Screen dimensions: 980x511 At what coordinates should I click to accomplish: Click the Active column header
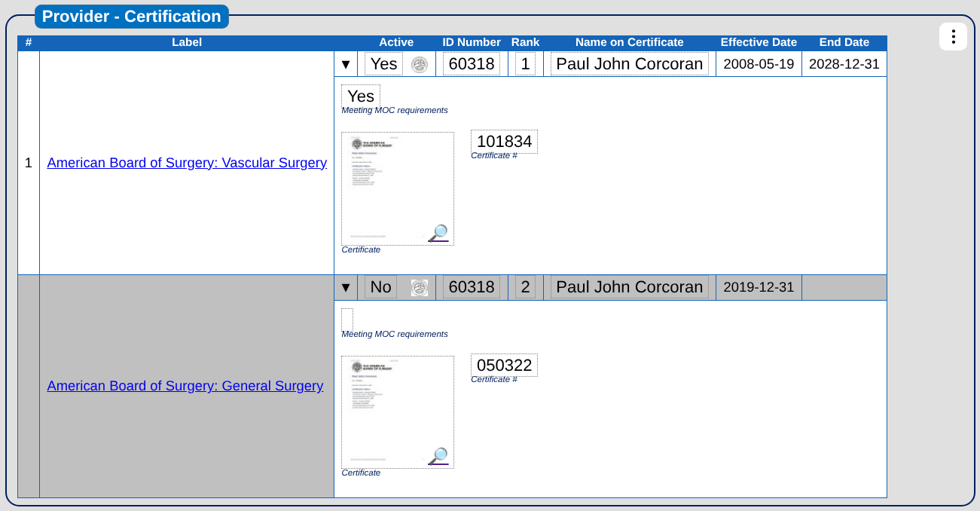coord(396,42)
